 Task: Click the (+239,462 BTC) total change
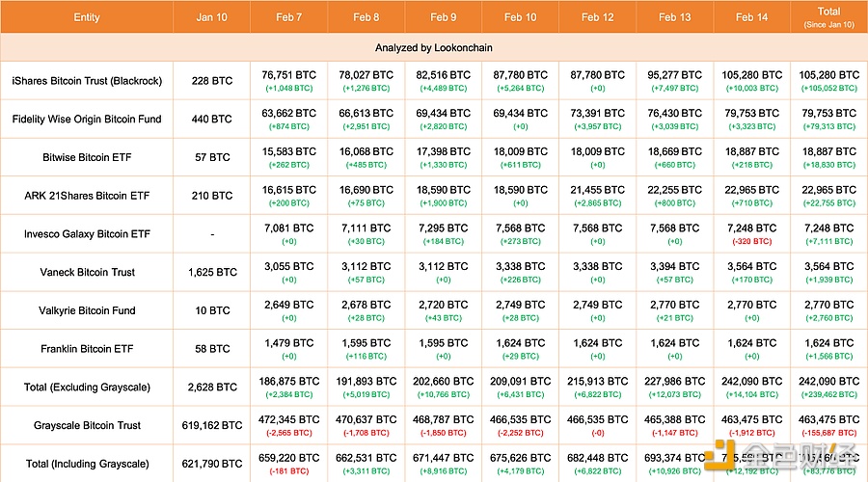828,394
